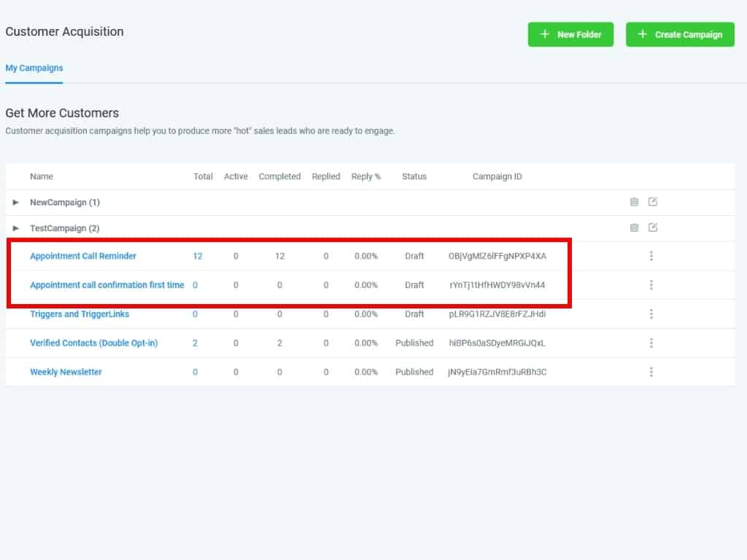The width and height of the screenshot is (747, 560).
Task: Open Appointment Call Reminder campaign
Action: (x=83, y=256)
